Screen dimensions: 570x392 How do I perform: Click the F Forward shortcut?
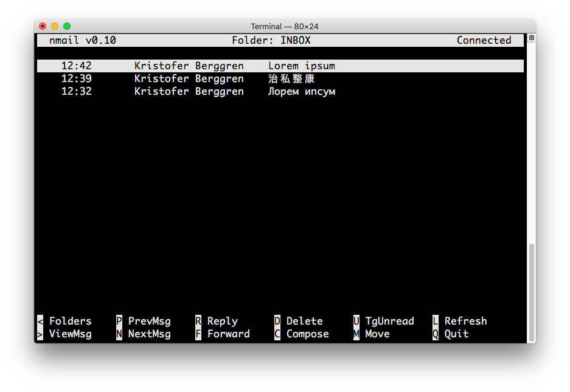pos(223,334)
